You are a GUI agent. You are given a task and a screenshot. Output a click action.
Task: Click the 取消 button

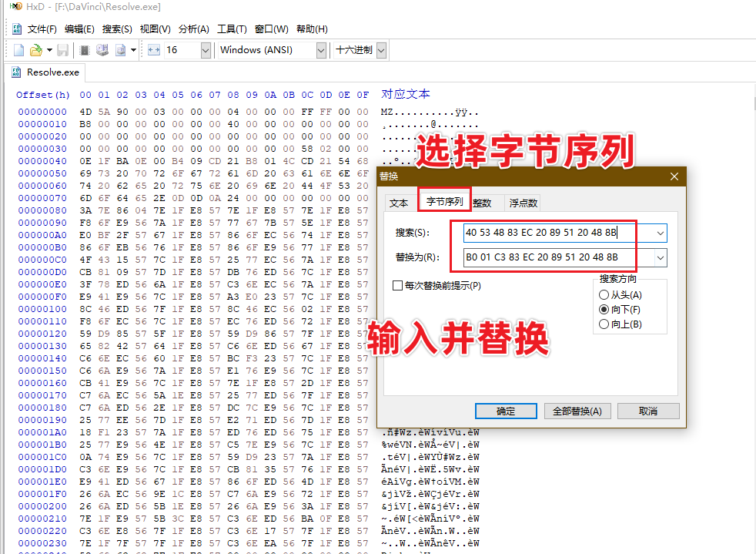[x=648, y=411]
